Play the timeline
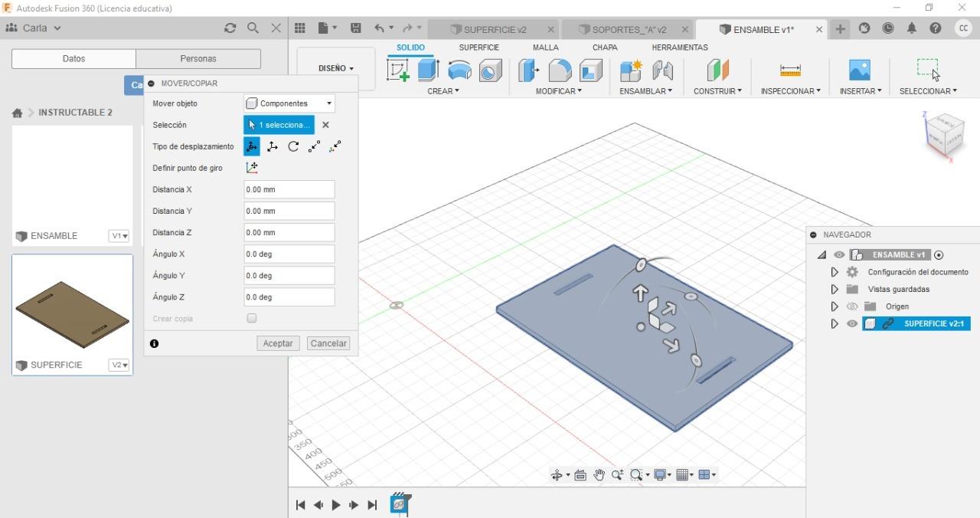This screenshot has width=980, height=518. (336, 505)
